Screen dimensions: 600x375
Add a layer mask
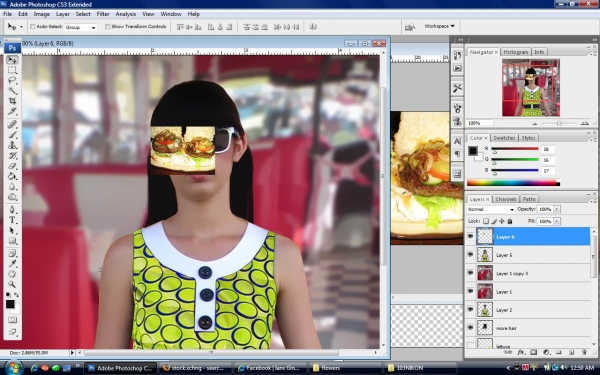(533, 352)
